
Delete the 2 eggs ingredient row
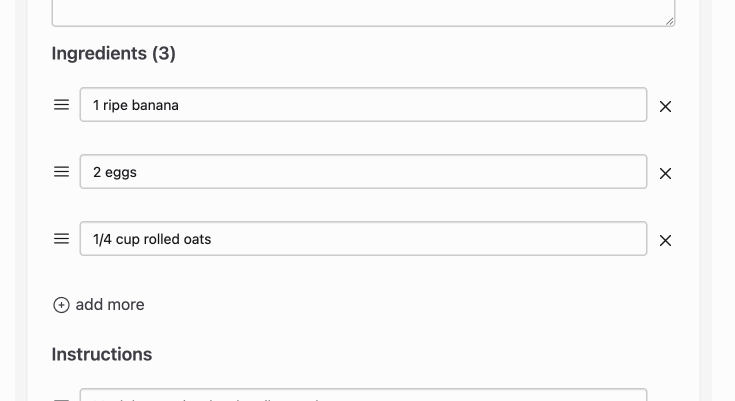coord(665,174)
